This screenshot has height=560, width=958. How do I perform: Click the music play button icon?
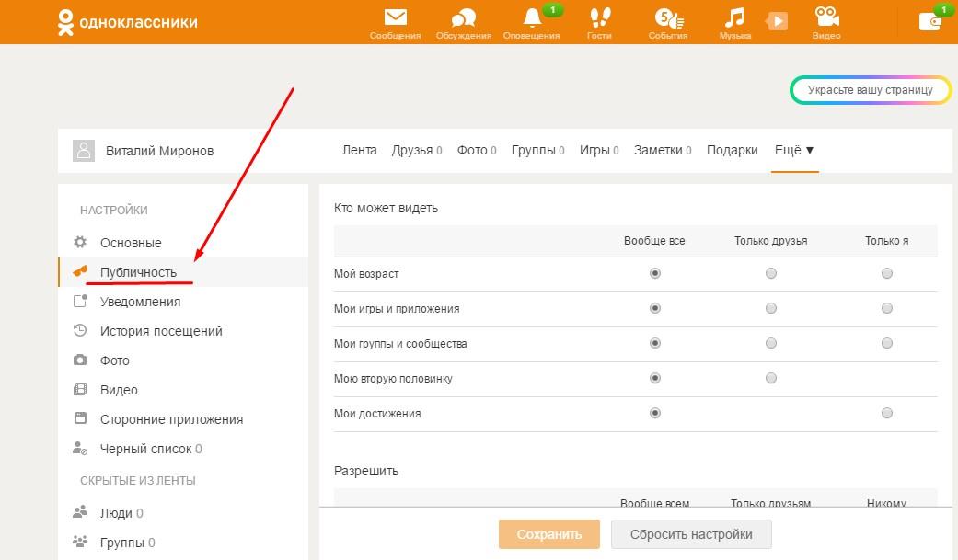click(777, 22)
